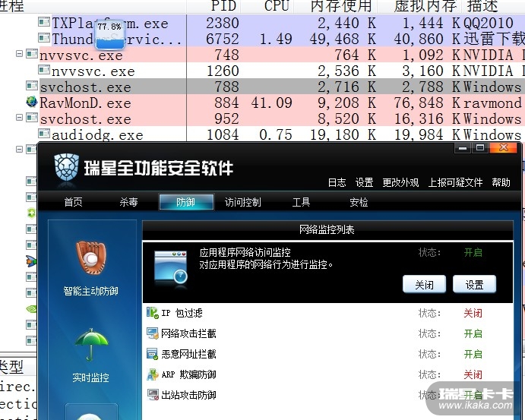Image resolution: width=525 pixels, height=420 pixels.
Task: Click the Rising lion shield logo
Action: click(x=66, y=167)
